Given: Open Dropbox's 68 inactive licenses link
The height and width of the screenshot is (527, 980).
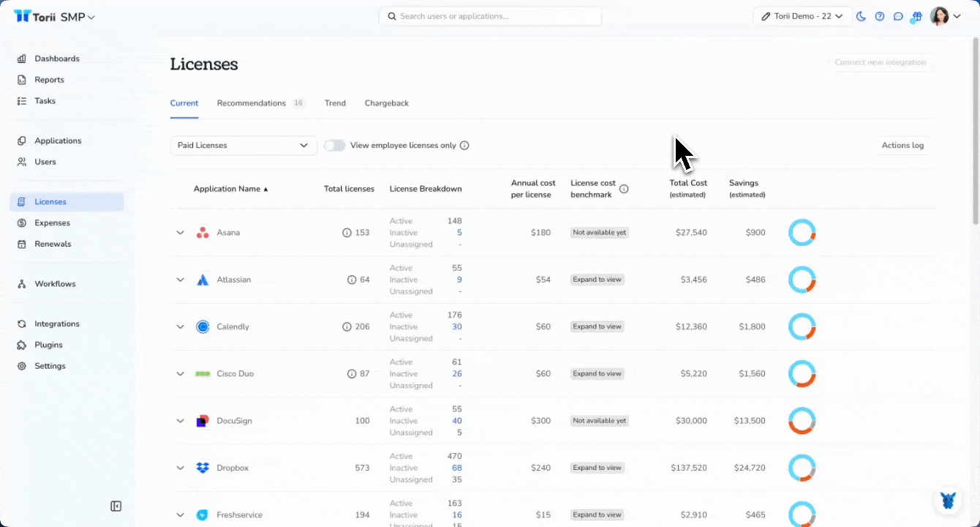Looking at the screenshot, I should pyautogui.click(x=456, y=468).
